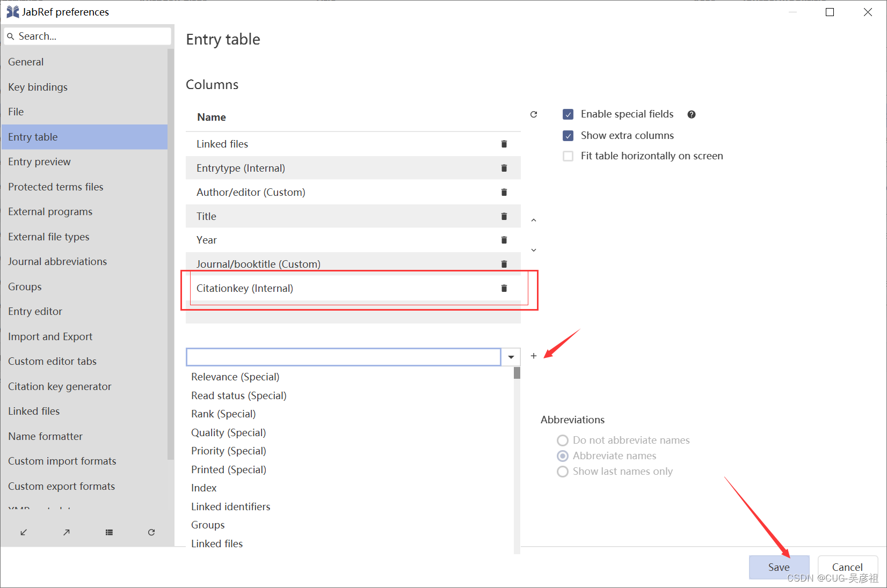
Task: Delete the Entrytype (Internal) column
Action: pos(504,168)
